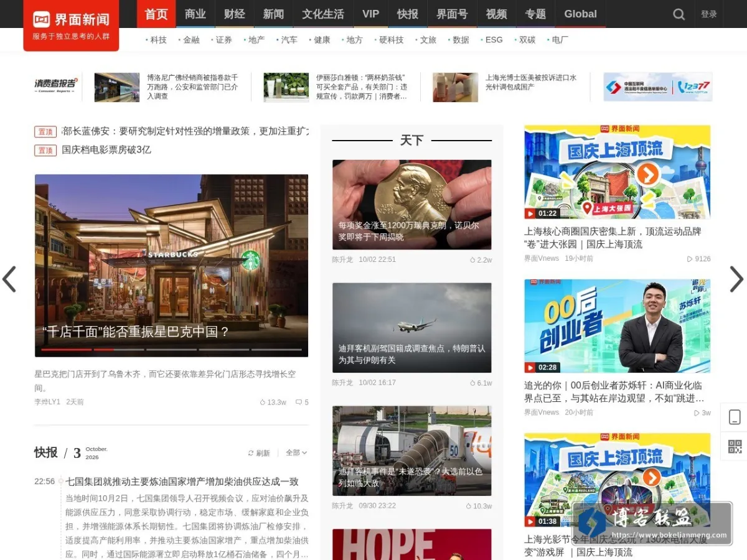
Task: Select the 首页 navigation tab
Action: pyautogui.click(x=156, y=14)
